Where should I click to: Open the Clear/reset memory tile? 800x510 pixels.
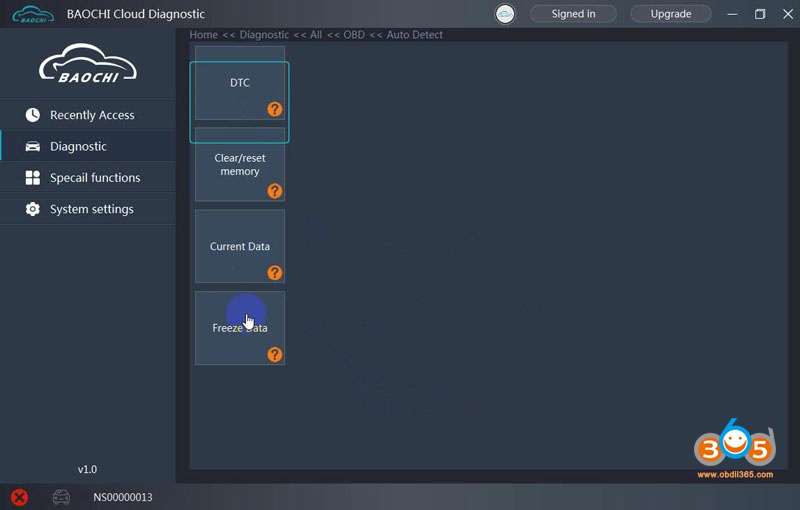240,164
